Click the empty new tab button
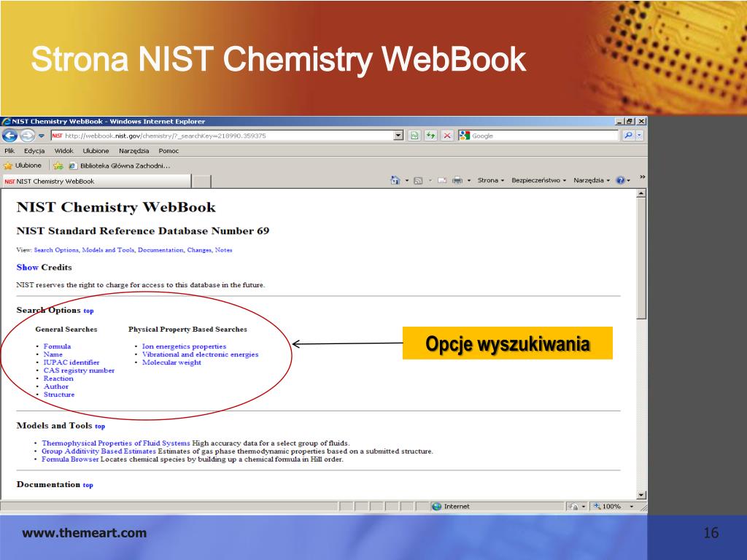 pos(201,182)
